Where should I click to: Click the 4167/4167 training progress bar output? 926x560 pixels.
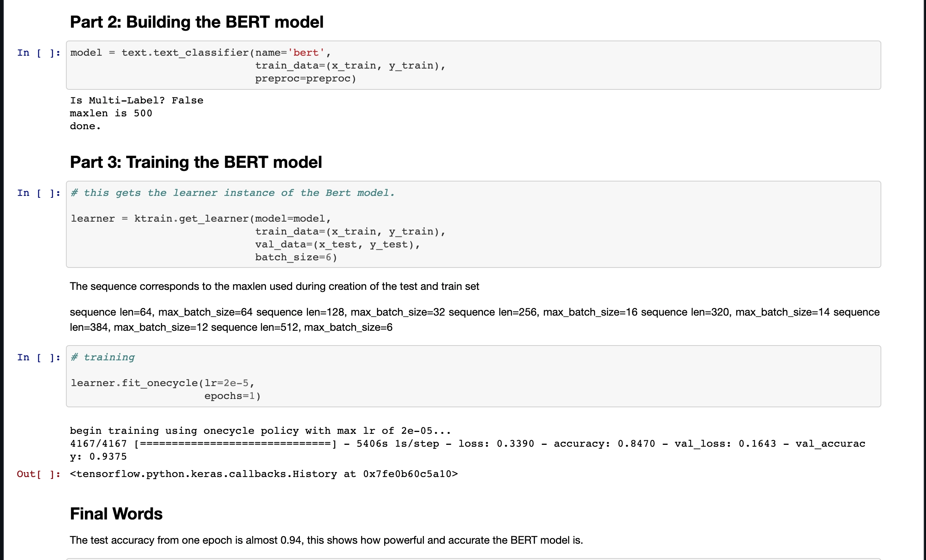click(235, 444)
